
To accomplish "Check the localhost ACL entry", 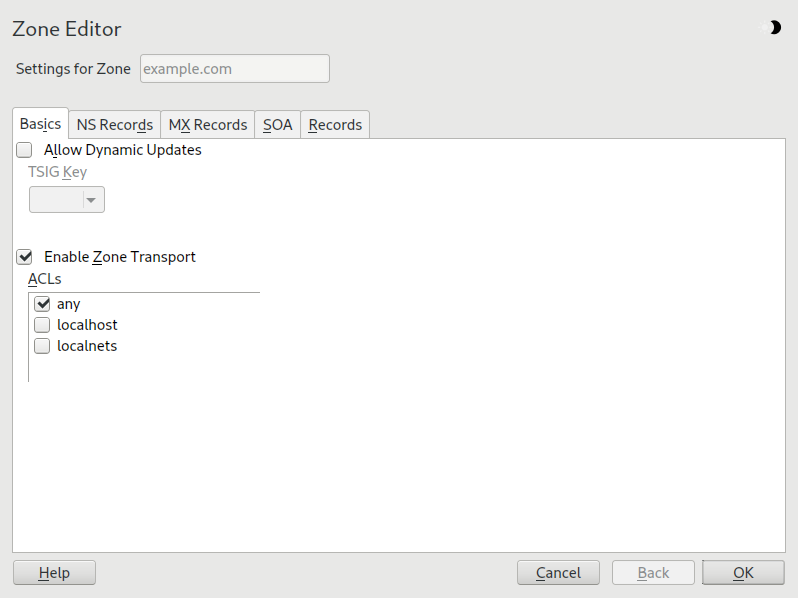I will coord(42,325).
